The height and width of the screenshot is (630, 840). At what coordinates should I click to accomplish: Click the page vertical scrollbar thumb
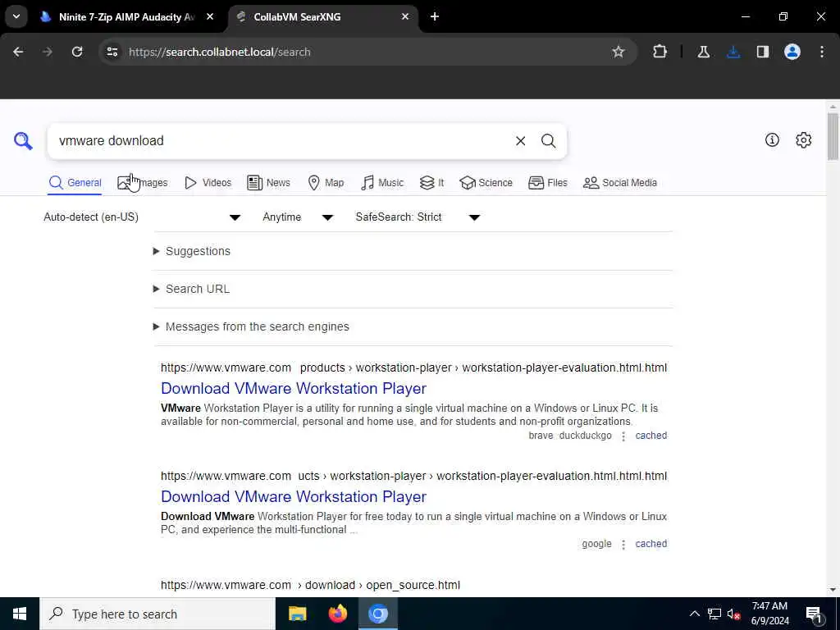832,136
